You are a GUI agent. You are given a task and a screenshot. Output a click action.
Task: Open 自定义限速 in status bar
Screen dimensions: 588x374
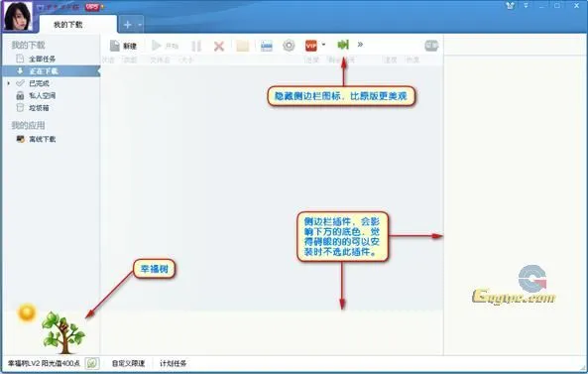(x=128, y=363)
